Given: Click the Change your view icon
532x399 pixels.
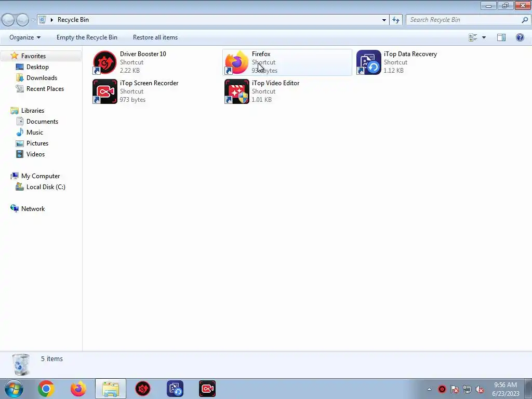Looking at the screenshot, I should 473,37.
